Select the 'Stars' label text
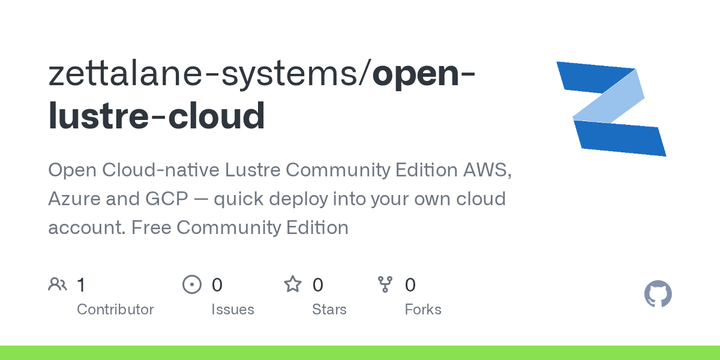 click(x=329, y=309)
